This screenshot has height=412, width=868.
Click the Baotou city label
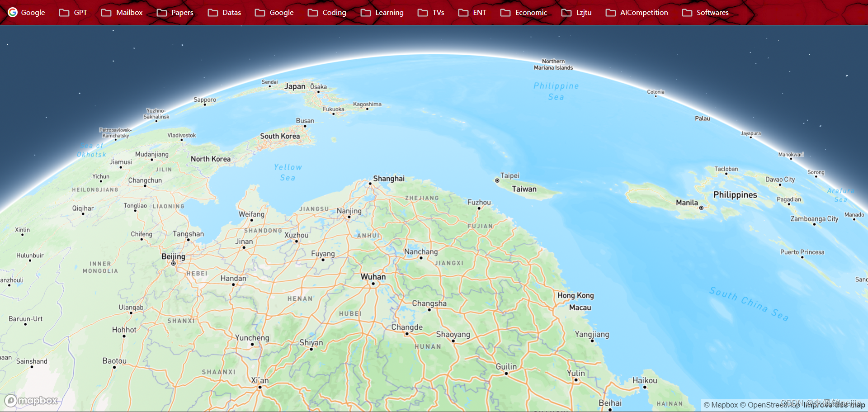(114, 361)
